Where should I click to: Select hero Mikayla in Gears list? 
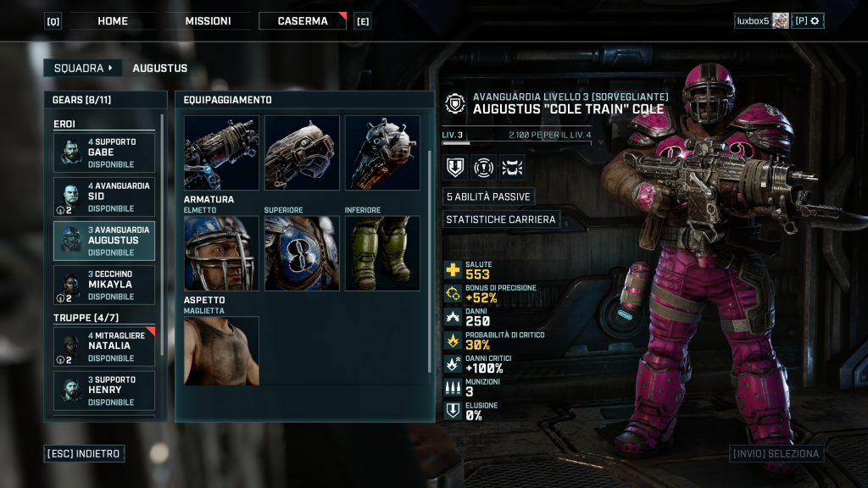tap(104, 285)
